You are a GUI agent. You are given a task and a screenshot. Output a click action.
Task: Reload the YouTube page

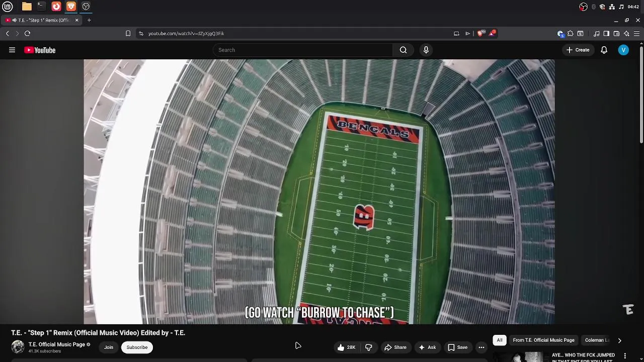click(x=28, y=34)
